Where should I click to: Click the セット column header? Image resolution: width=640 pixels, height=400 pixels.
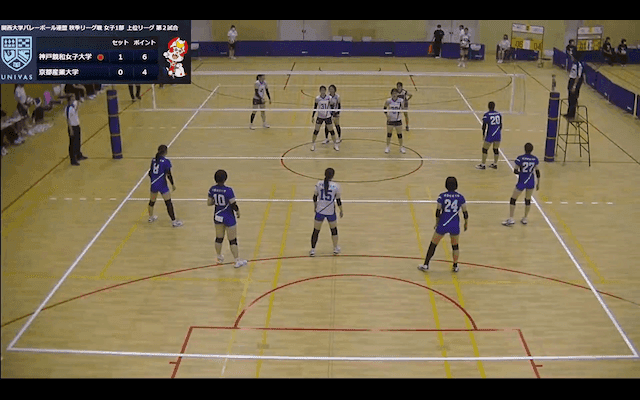pos(120,42)
